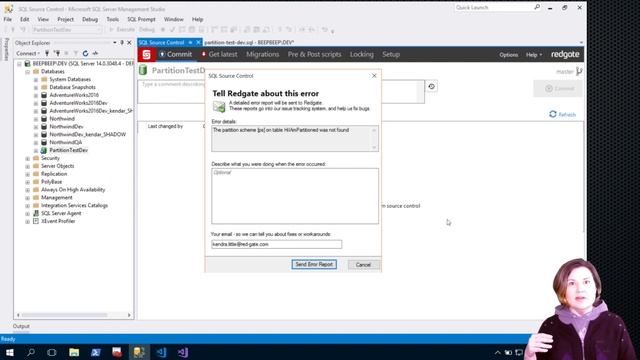Open the Project menu
The image size is (640, 360).
pos(65,19)
